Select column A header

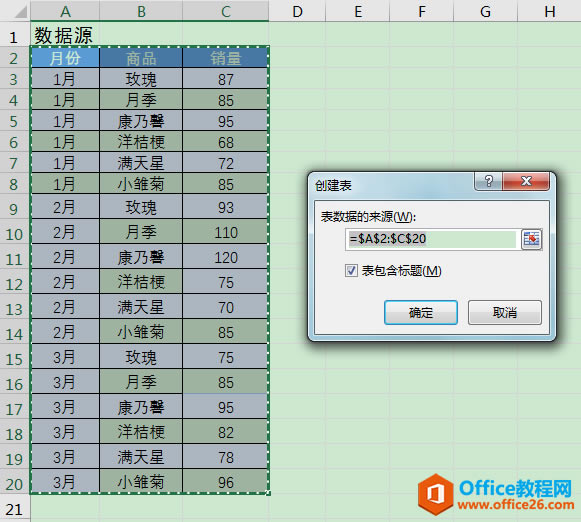(65, 11)
